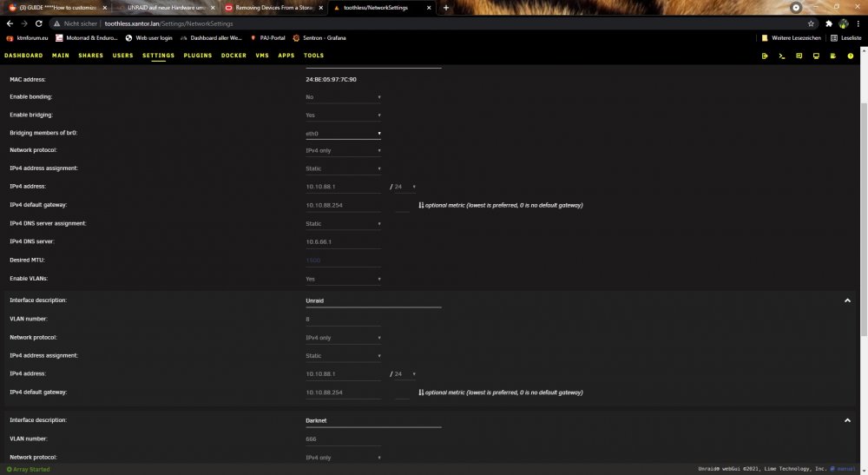Viewport: 868px width, 475px height.
Task: Click the Nicht sicher warning icon
Action: tap(56, 23)
